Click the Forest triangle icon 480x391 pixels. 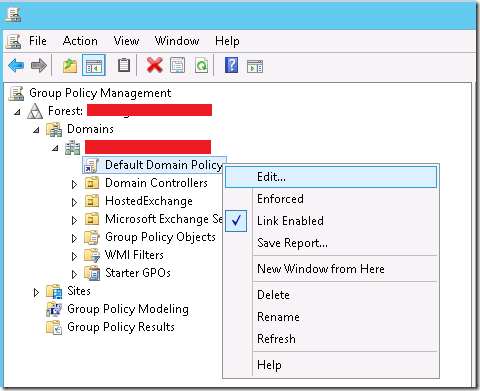point(35,111)
